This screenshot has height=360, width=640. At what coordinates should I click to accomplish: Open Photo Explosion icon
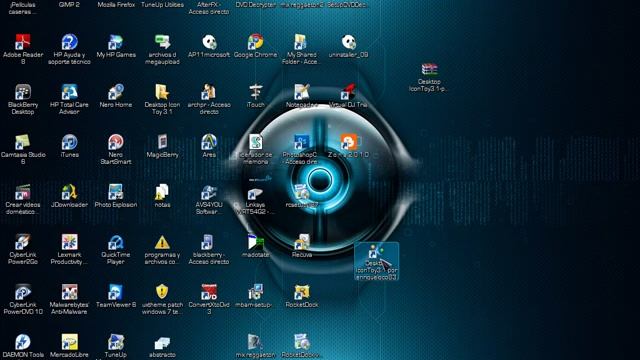116,192
